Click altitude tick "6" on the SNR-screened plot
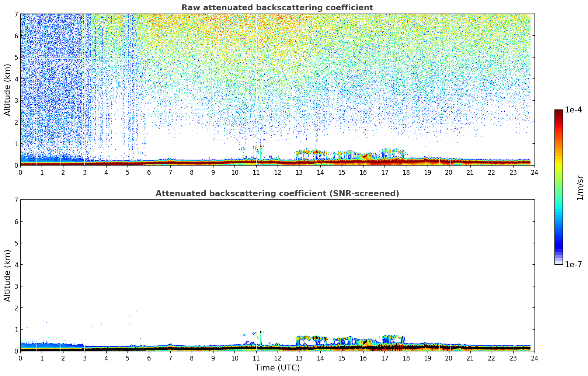The image size is (588, 376). 16,222
